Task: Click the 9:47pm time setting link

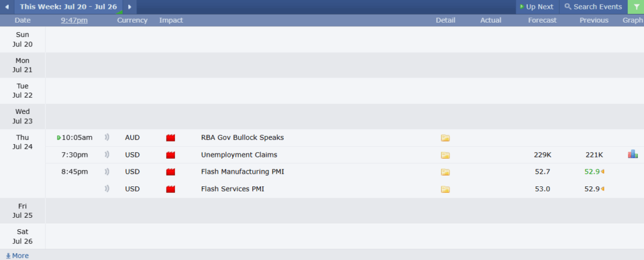Action: [74, 20]
